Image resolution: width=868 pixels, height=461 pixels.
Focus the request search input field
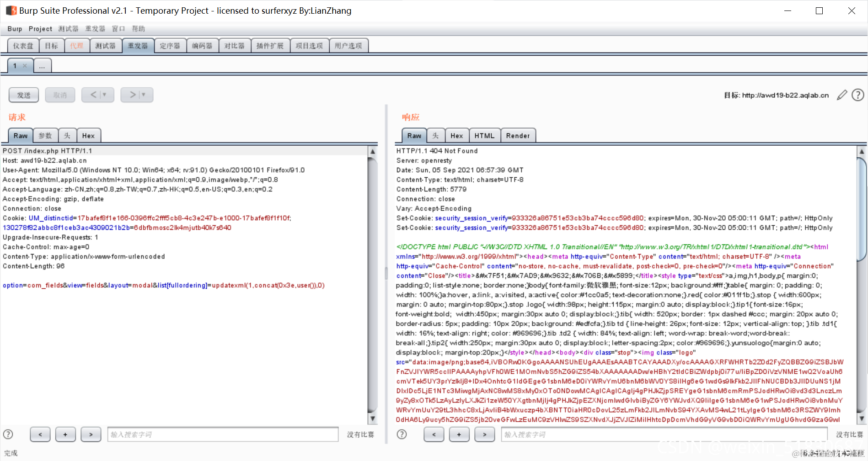pos(223,435)
